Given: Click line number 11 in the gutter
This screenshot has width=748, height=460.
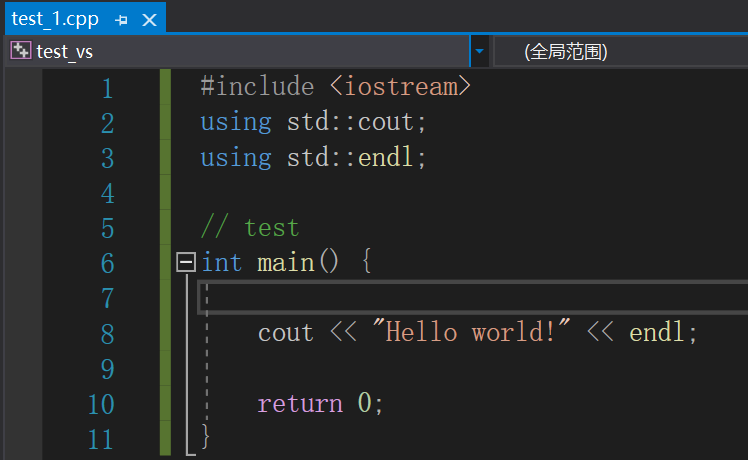Looking at the screenshot, I should [101, 439].
